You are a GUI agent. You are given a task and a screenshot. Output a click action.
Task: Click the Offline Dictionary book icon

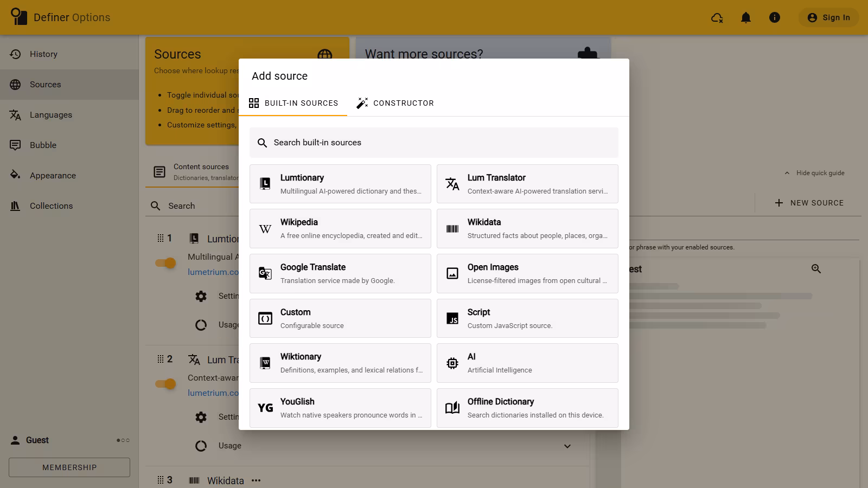pyautogui.click(x=452, y=408)
